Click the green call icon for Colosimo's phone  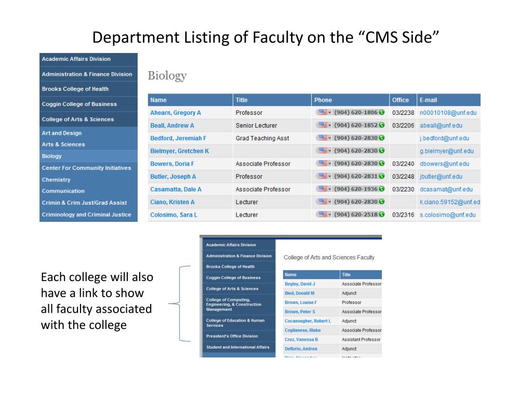tap(382, 215)
